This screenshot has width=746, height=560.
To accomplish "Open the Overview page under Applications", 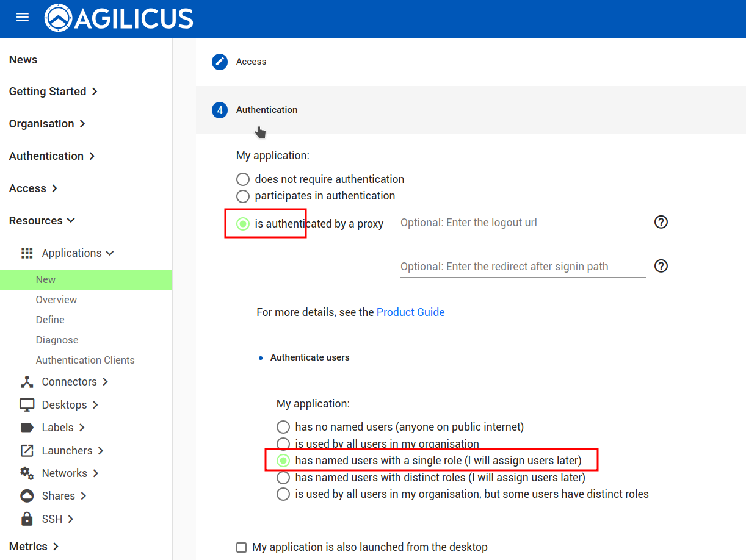I will tap(56, 300).
